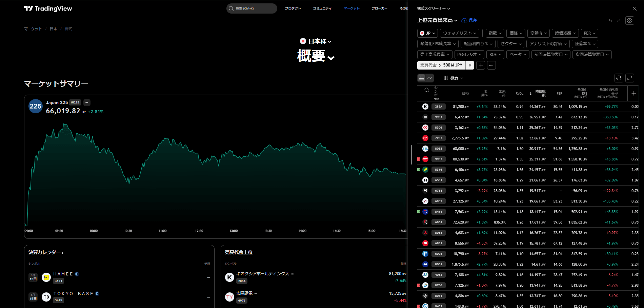Toggle the green flag on 8316
The image size is (644, 308).
[419, 170]
